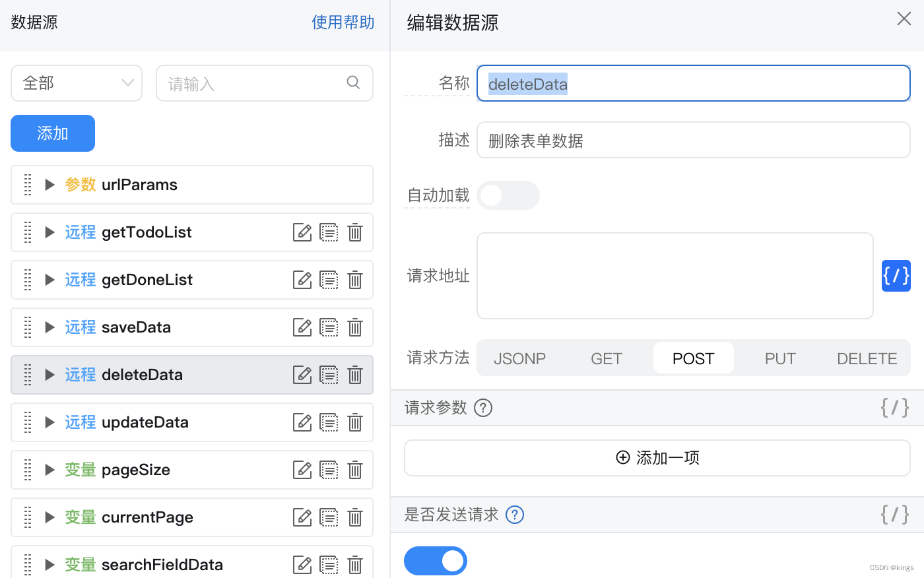Viewport: 924px width, 578px height.
Task: Click copy icon on the saveData row
Action: 329,327
